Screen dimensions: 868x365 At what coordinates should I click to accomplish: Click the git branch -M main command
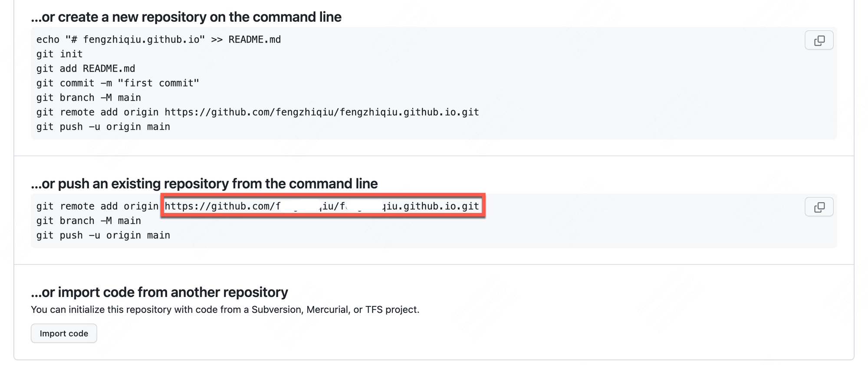click(89, 97)
